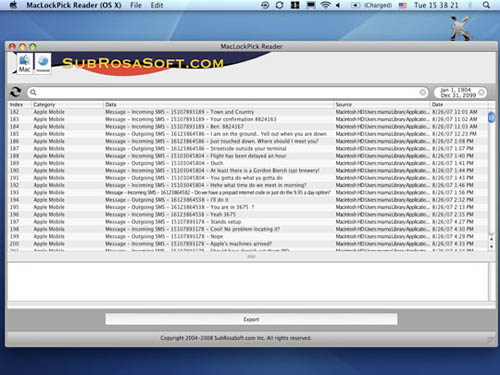Select row 188 'Flight has been delayed an hour'
The width and height of the screenshot is (500, 375).
[x=248, y=156]
